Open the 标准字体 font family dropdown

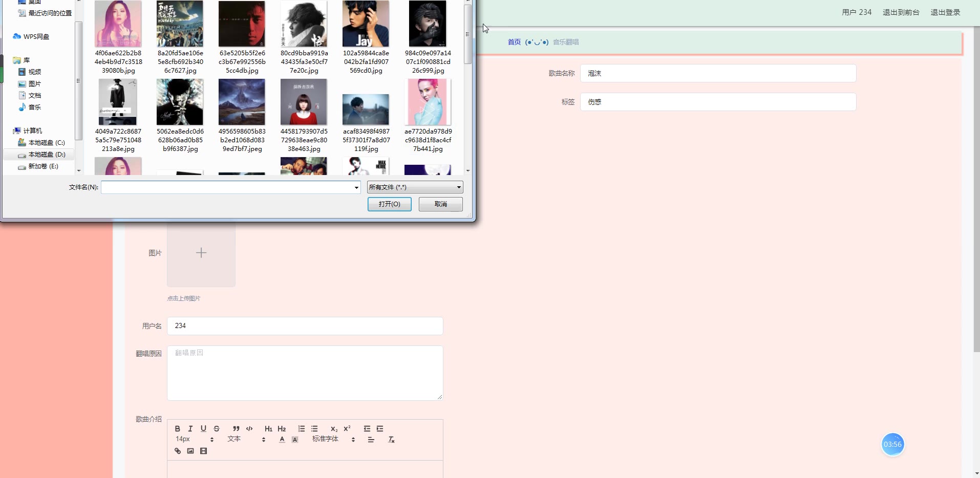333,439
